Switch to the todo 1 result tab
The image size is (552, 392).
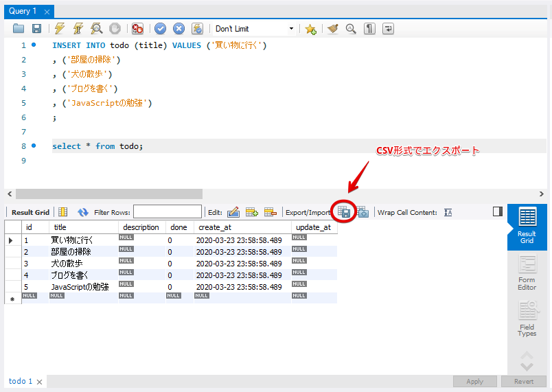pyautogui.click(x=21, y=381)
